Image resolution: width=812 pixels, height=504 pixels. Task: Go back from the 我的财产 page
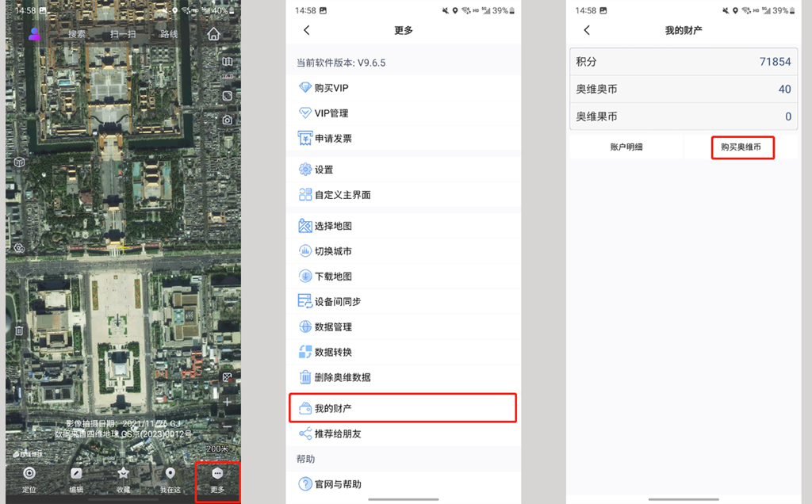(587, 30)
